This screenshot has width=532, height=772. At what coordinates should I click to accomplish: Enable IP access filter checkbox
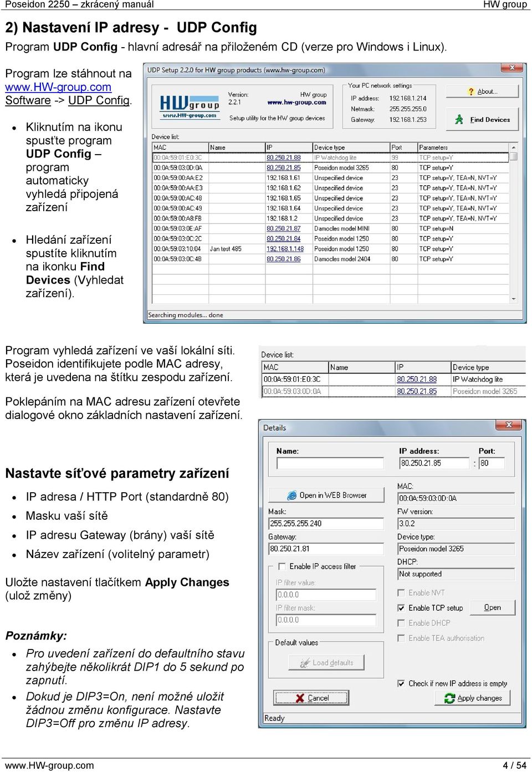[x=282, y=566]
